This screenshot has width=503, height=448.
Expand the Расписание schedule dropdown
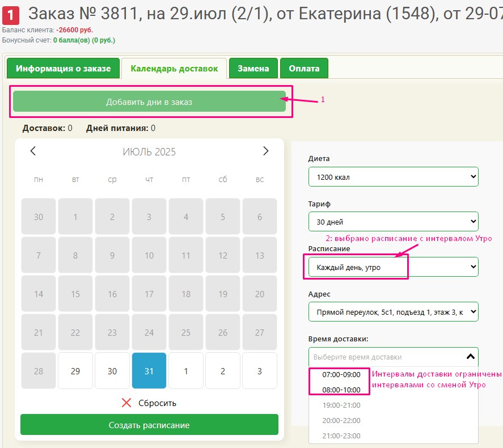[393, 267]
